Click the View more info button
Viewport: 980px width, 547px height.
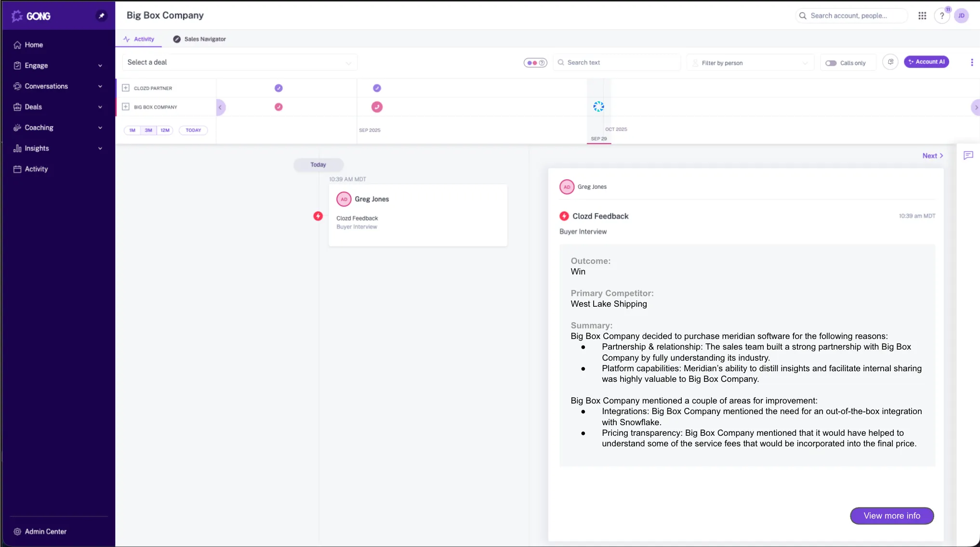click(x=892, y=516)
